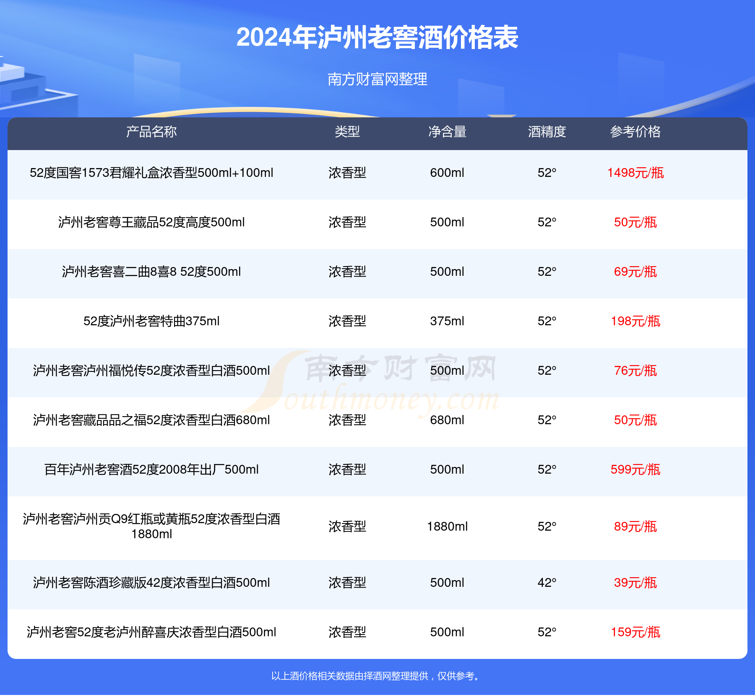This screenshot has width=755, height=700.
Task: Click the 76元/瓶 price
Action: (x=635, y=371)
